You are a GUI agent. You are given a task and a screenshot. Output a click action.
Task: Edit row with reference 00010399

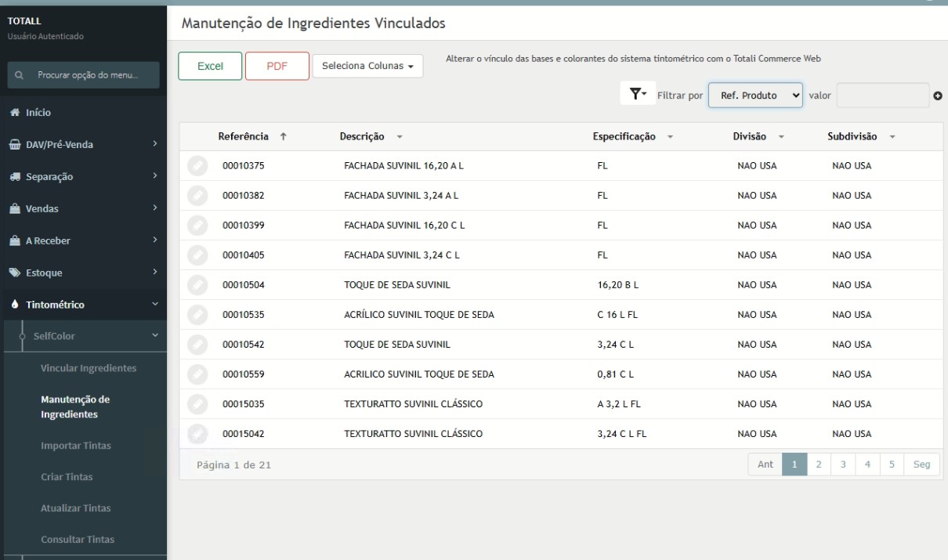click(x=197, y=226)
